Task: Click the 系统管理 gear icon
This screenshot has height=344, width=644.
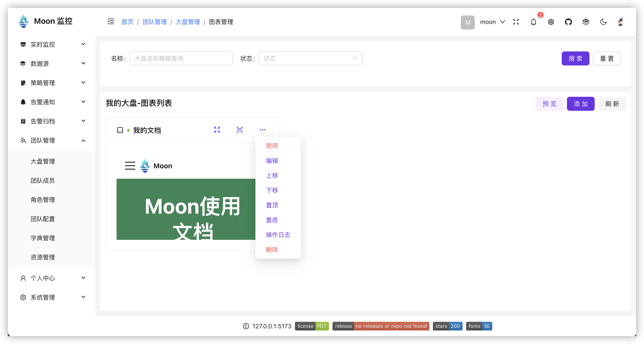Action: (x=23, y=297)
